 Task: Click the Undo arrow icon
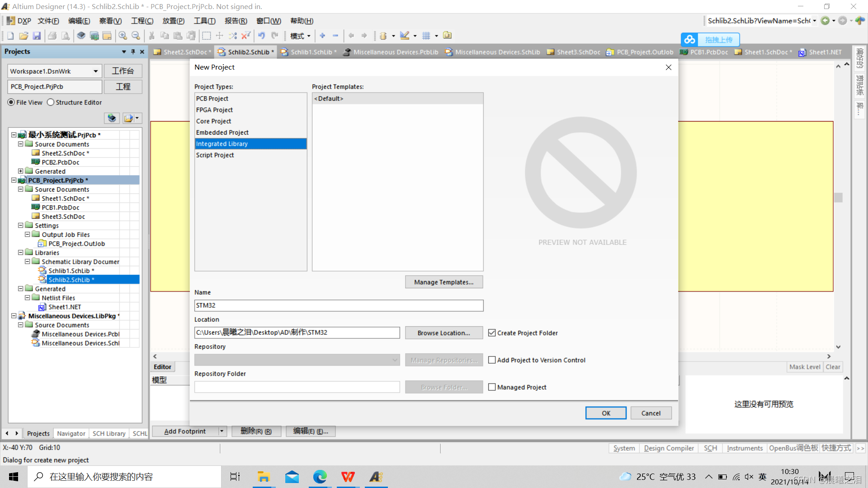click(261, 36)
